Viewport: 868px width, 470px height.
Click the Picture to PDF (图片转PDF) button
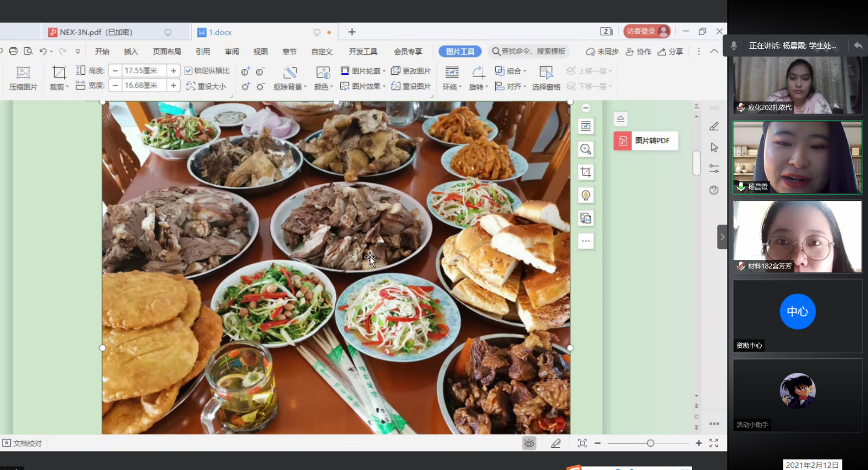pos(646,141)
